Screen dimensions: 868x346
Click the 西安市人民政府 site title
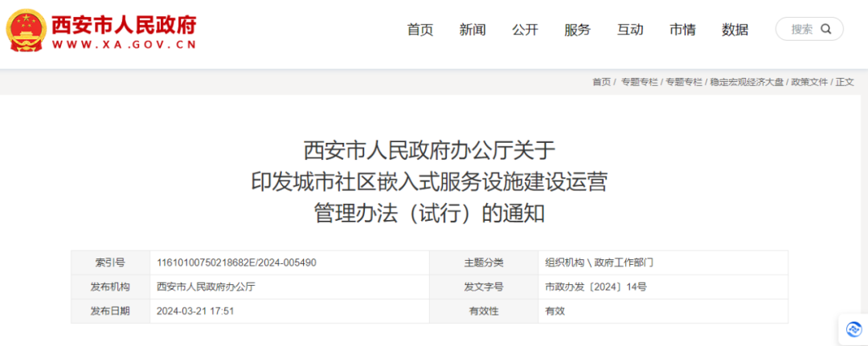point(124,25)
